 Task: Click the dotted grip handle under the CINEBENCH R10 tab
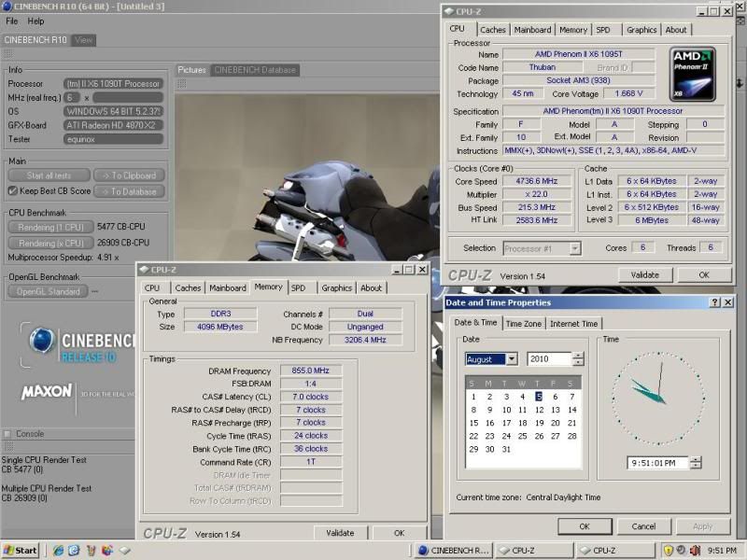7,54
